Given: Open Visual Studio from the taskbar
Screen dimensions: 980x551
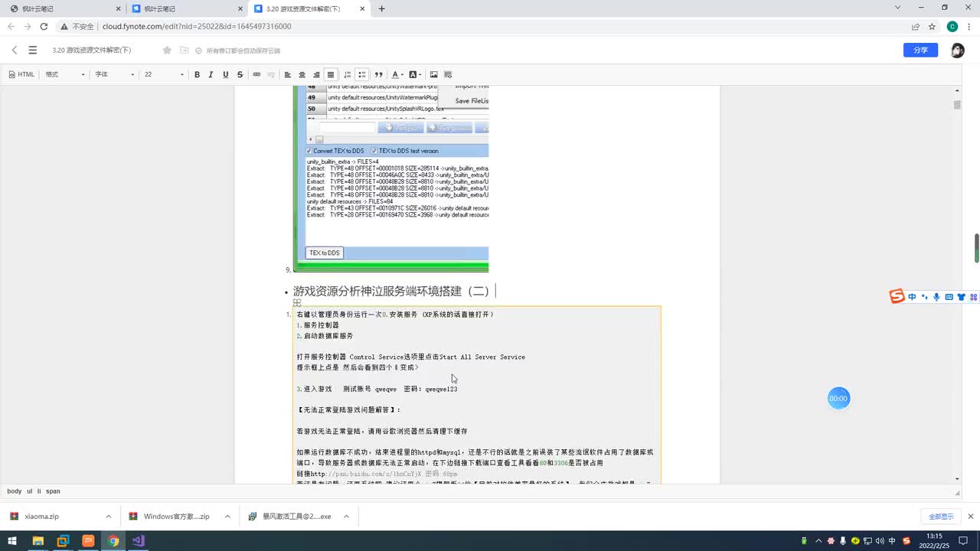Looking at the screenshot, I should [x=138, y=541].
